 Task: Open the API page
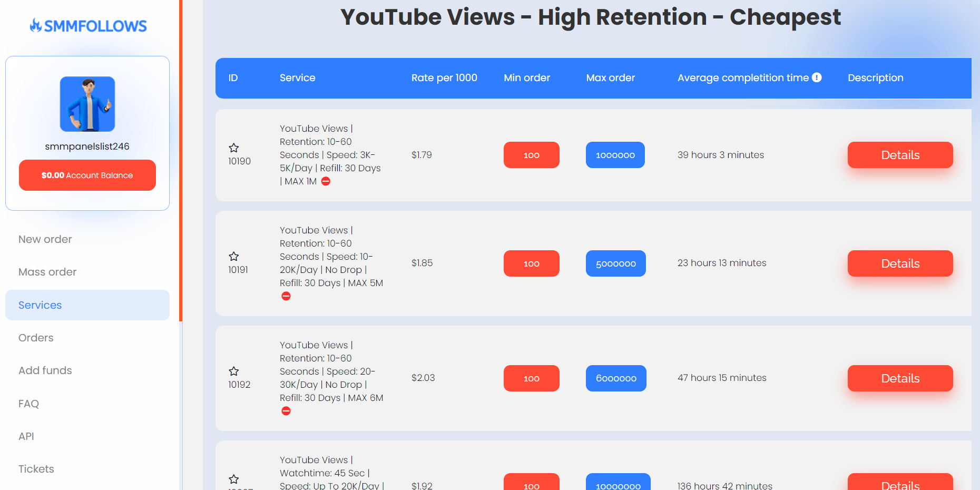tap(26, 436)
